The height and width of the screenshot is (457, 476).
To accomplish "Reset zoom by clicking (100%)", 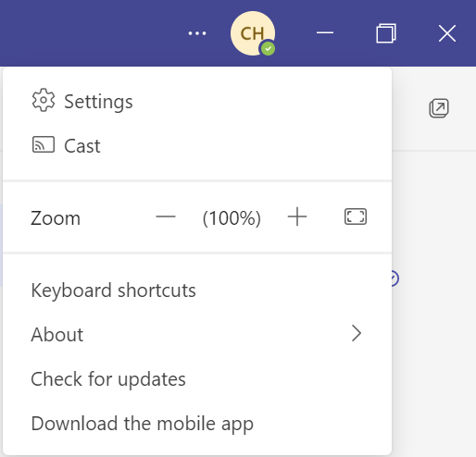I will click(232, 218).
